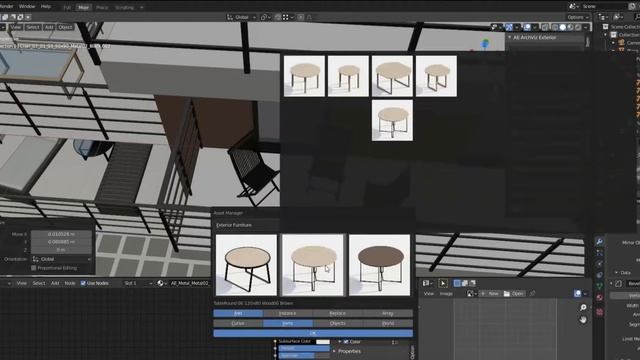Toggle the Use Nodes checkbox
This screenshot has width=640, height=360.
click(83, 283)
